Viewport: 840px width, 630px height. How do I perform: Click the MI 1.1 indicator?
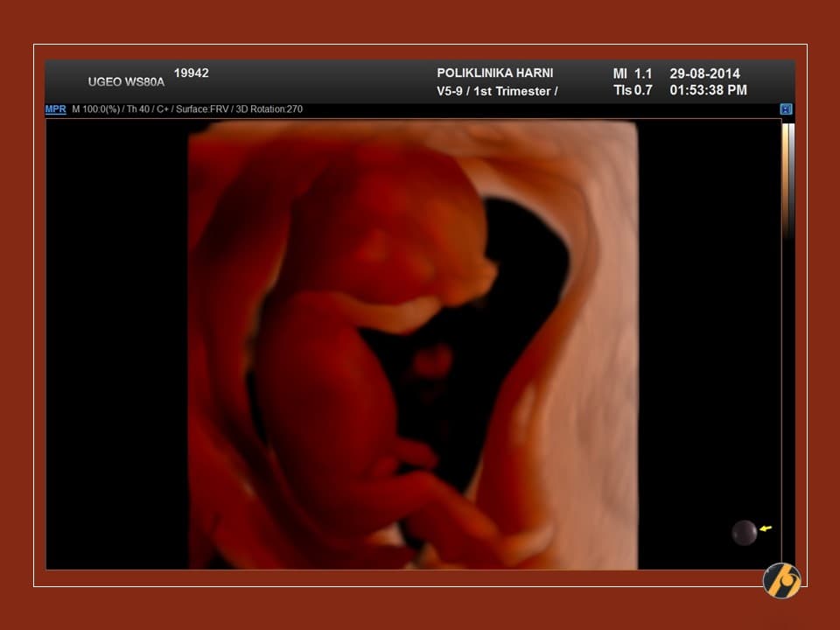(x=632, y=73)
